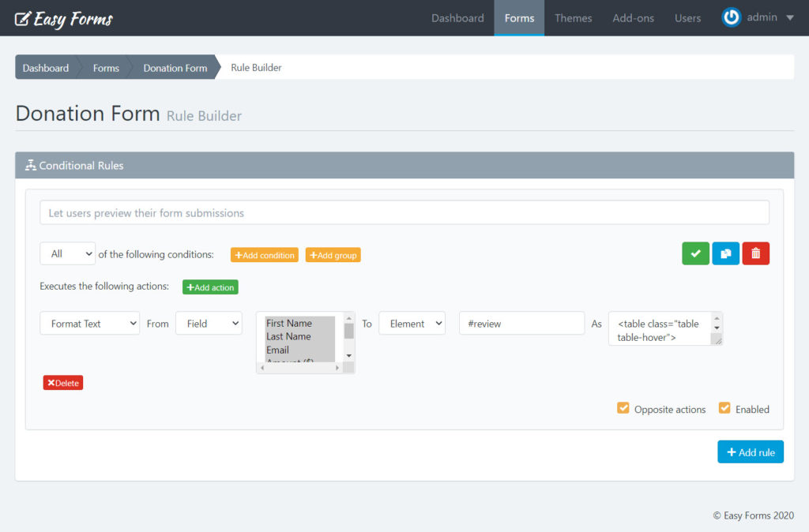Click the red trash delete rule icon
The width and height of the screenshot is (809, 532).
point(755,253)
